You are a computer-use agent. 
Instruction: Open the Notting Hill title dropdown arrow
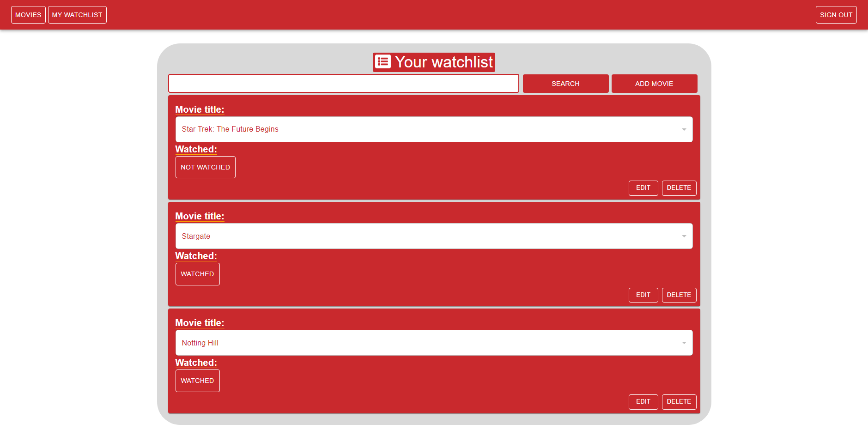[x=684, y=343]
